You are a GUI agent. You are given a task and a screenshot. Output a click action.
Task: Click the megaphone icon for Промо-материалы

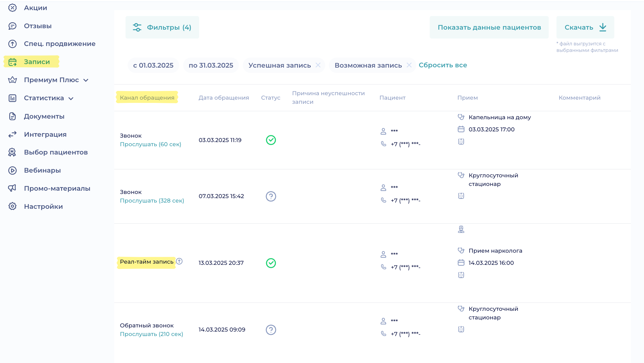click(12, 188)
